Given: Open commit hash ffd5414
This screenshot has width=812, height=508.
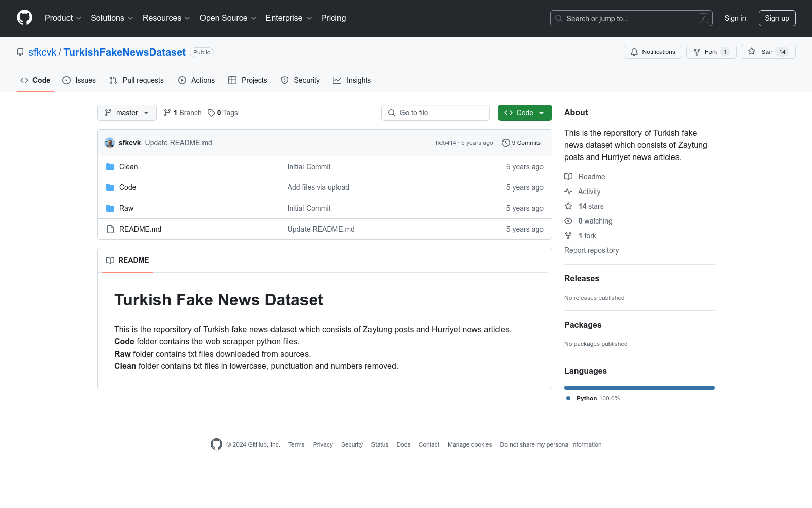Looking at the screenshot, I should point(446,143).
